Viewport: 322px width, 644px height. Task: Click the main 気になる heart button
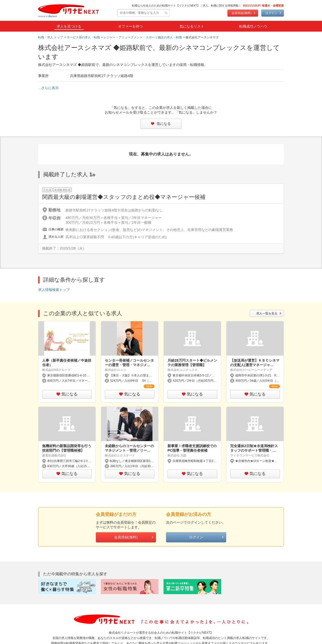click(x=161, y=124)
